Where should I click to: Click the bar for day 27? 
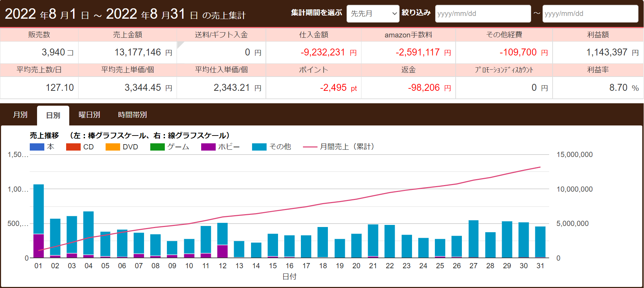pos(473,239)
